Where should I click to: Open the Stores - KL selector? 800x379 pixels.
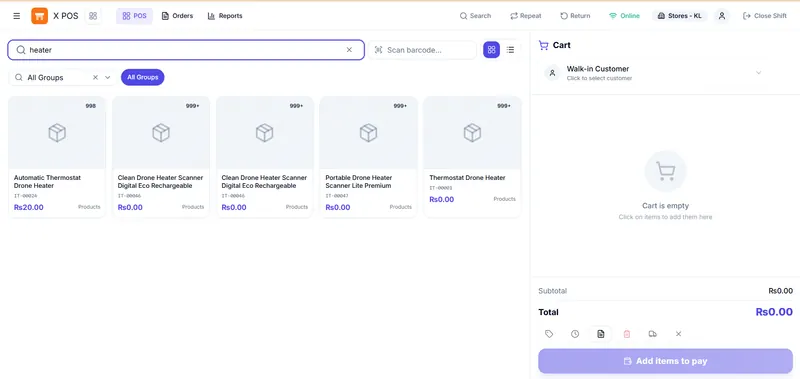[x=680, y=16]
